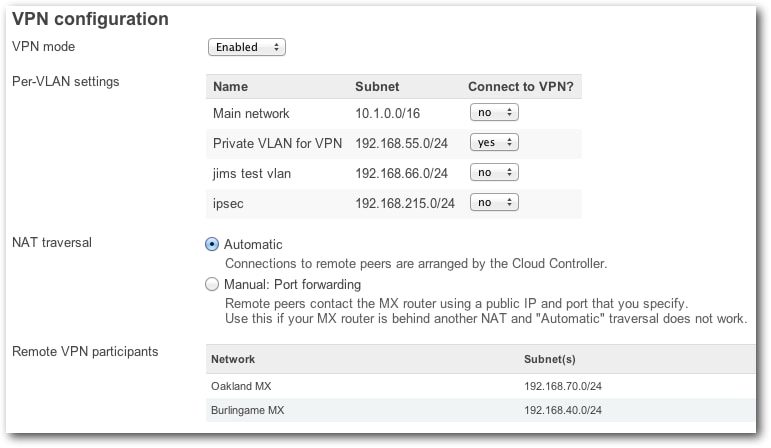Open ipsec VLAN connect dropdown
Image resolution: width=771 pixels, height=448 pixels.
[494, 203]
